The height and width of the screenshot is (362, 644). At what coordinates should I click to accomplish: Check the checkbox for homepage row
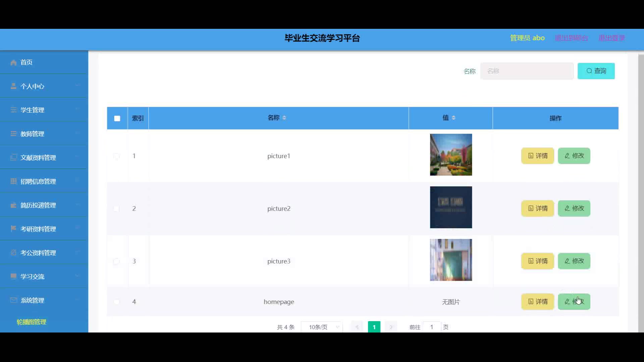116,302
